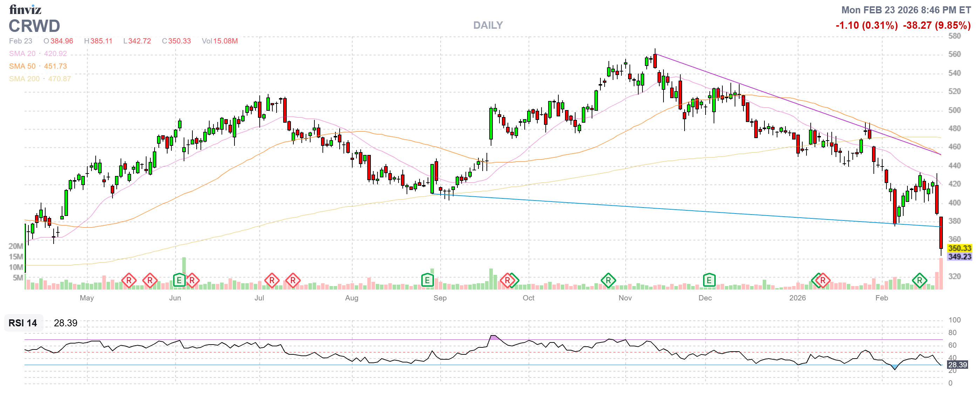Click the first red R marker in July
Viewport: 980px width, 394px height.
pos(272,281)
